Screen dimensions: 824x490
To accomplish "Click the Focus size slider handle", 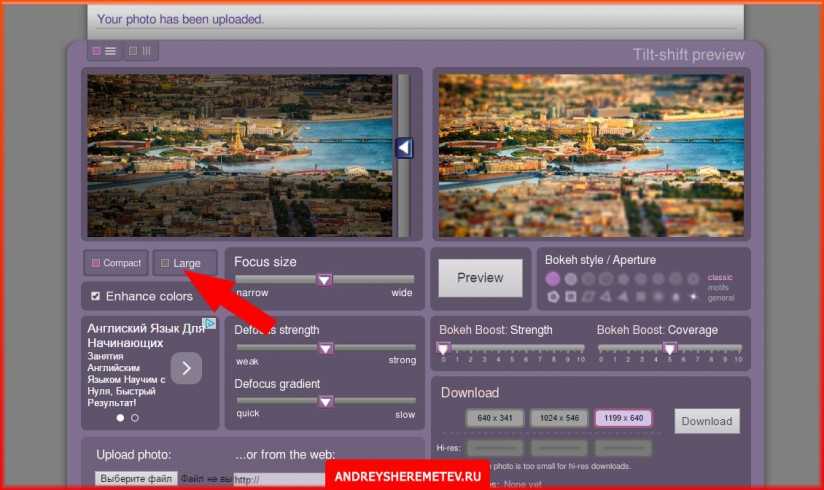I will pyautogui.click(x=324, y=280).
